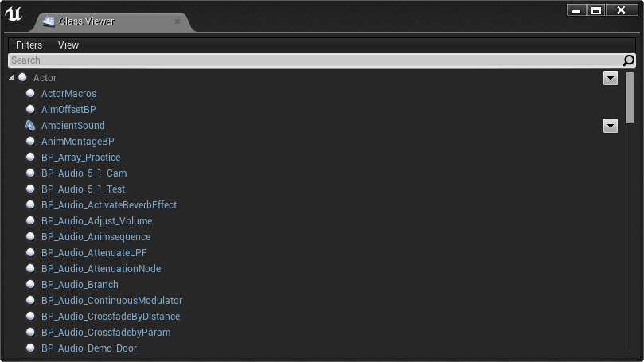The width and height of the screenshot is (644, 362).
Task: Click the sphere icon beside BP_Audio_AttenuateLPF
Action: [30, 252]
